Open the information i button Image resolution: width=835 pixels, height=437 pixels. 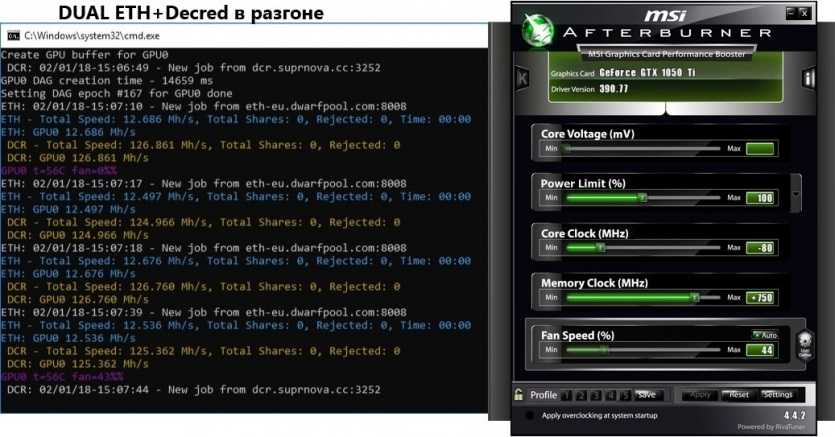click(808, 78)
